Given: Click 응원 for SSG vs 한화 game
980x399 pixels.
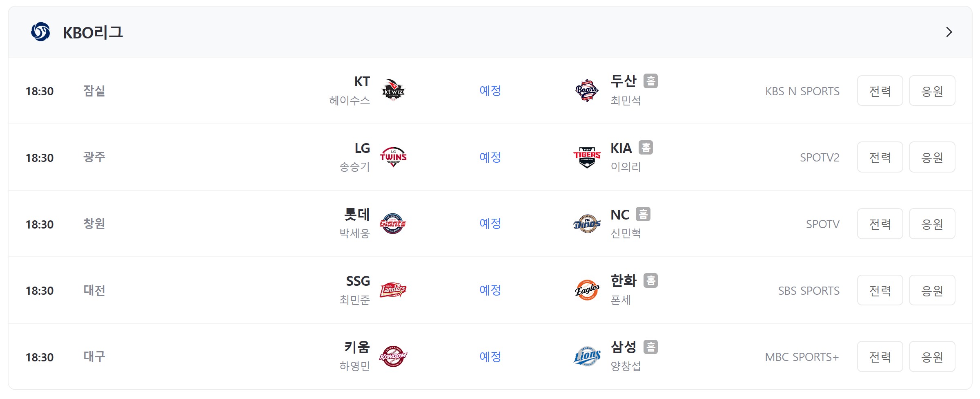Looking at the screenshot, I should [932, 290].
